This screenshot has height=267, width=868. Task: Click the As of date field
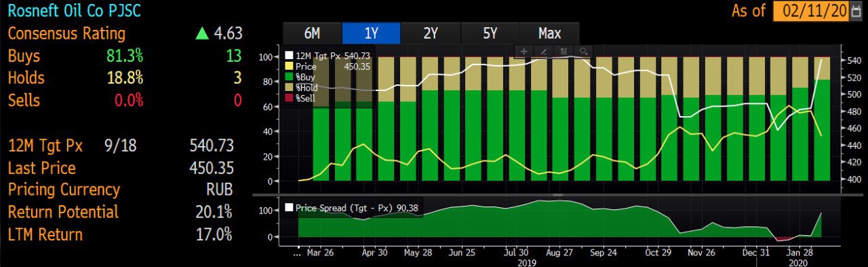pyautogui.click(x=811, y=12)
